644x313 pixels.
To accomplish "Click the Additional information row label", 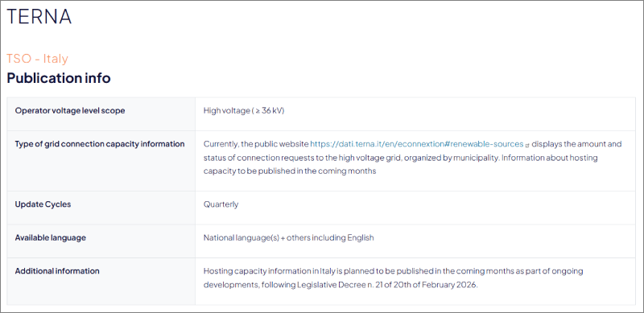I will 57,271.
